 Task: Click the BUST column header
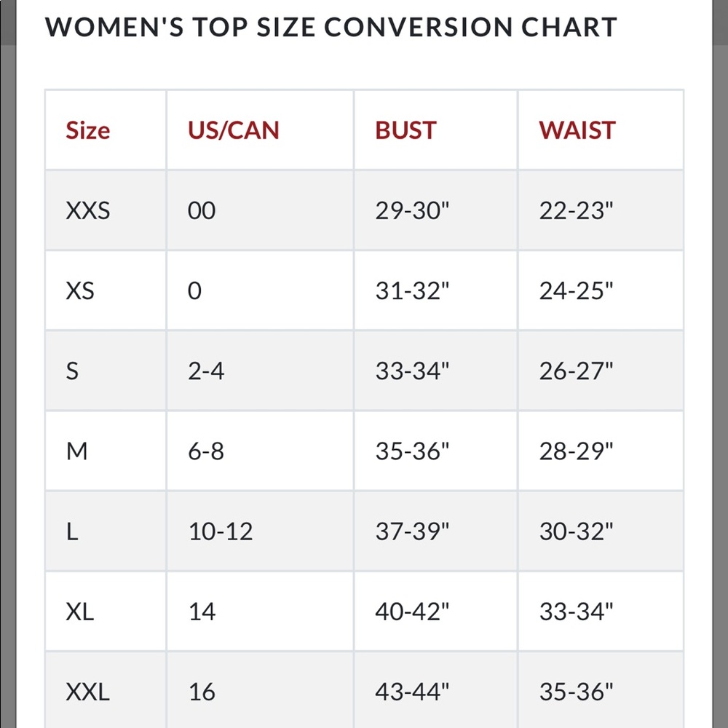pos(405,130)
